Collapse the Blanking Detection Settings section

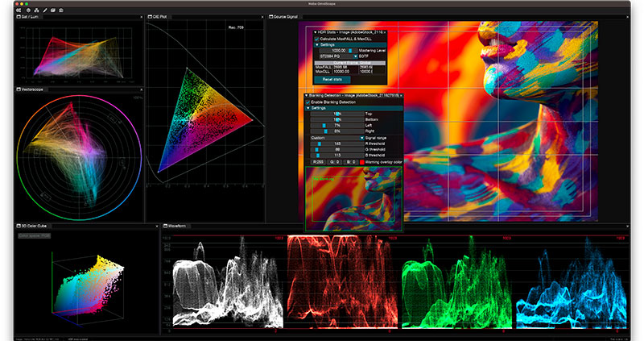pos(308,108)
